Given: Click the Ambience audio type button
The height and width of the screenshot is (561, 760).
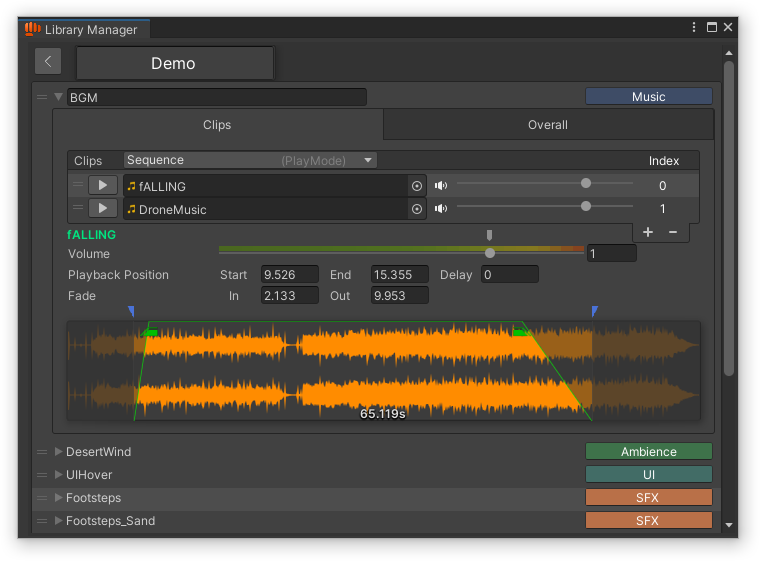Looking at the screenshot, I should 648,452.
